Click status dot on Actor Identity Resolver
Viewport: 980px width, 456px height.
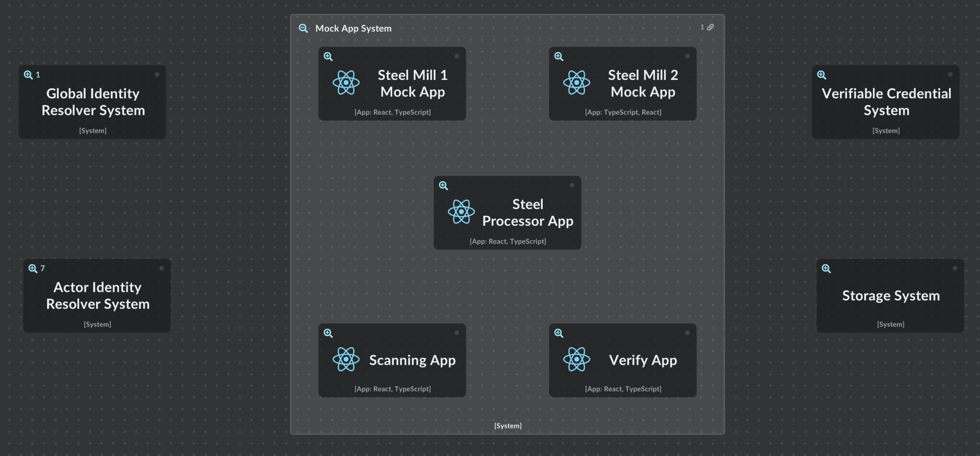click(x=161, y=268)
